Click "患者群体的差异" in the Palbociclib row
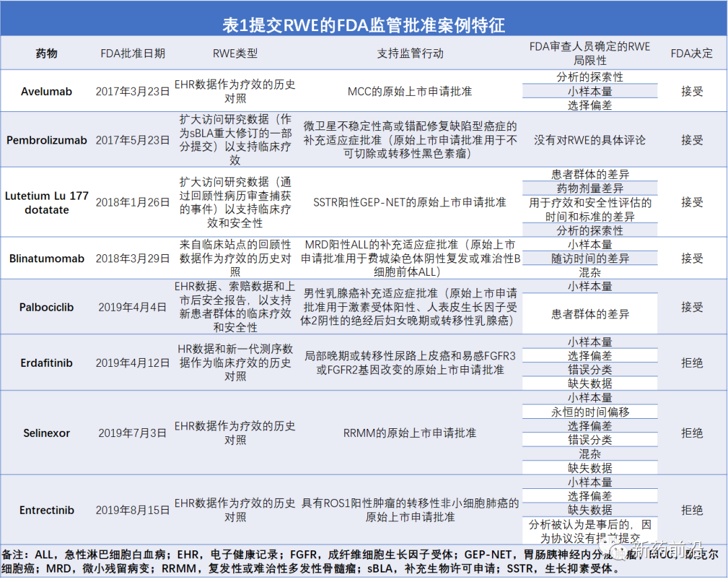Image resolution: width=728 pixels, height=582 pixels. pos(590,314)
